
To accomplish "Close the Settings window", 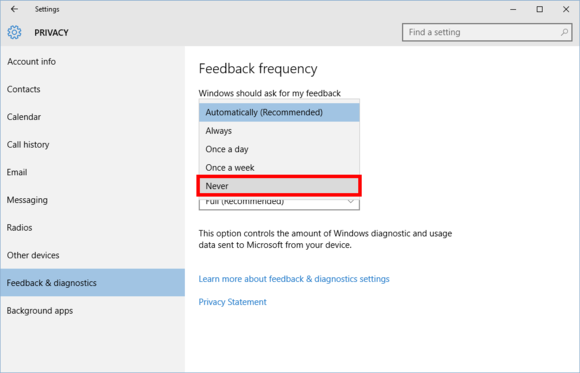I will pos(566,9).
